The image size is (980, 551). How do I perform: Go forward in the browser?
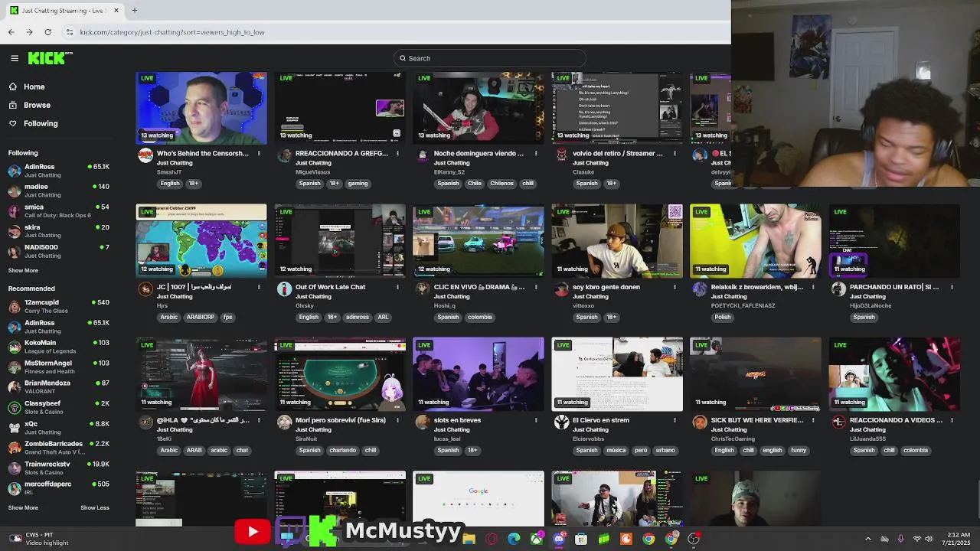(x=29, y=32)
